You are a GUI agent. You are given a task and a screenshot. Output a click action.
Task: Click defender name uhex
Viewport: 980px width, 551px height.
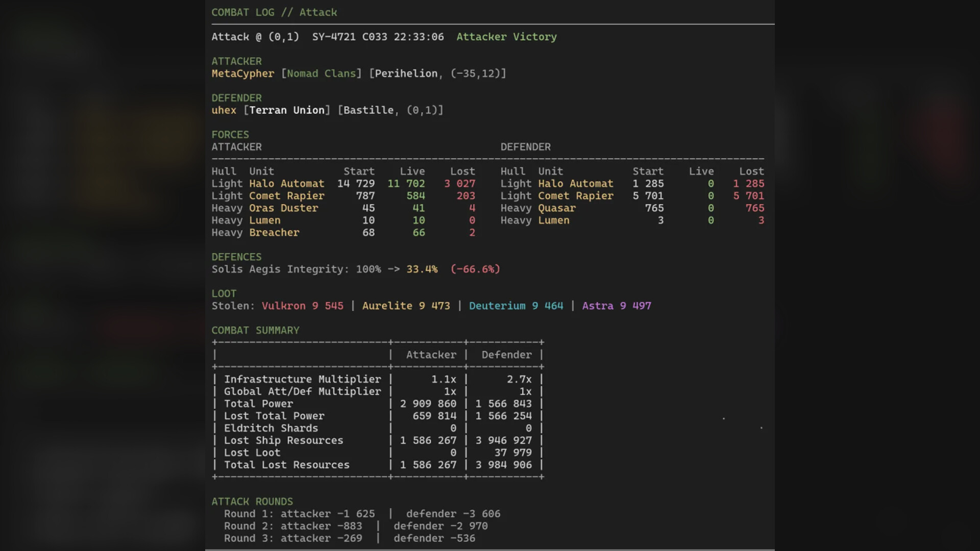point(224,110)
